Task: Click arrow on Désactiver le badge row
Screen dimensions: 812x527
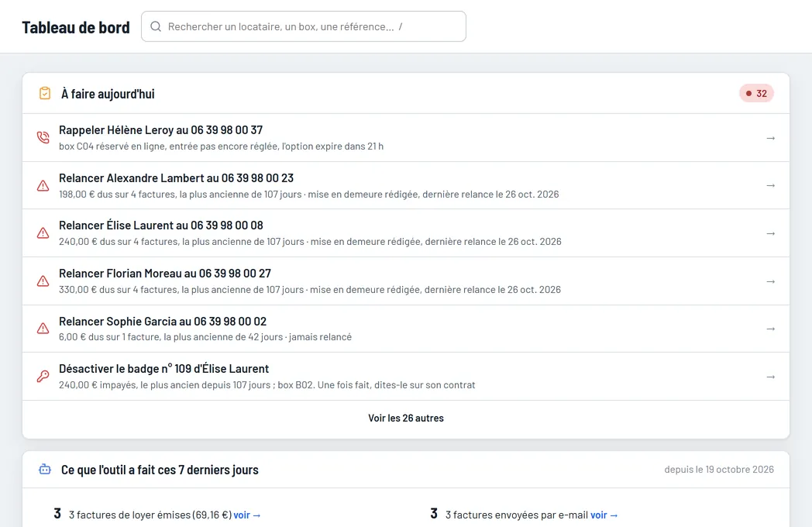Action: pyautogui.click(x=771, y=377)
